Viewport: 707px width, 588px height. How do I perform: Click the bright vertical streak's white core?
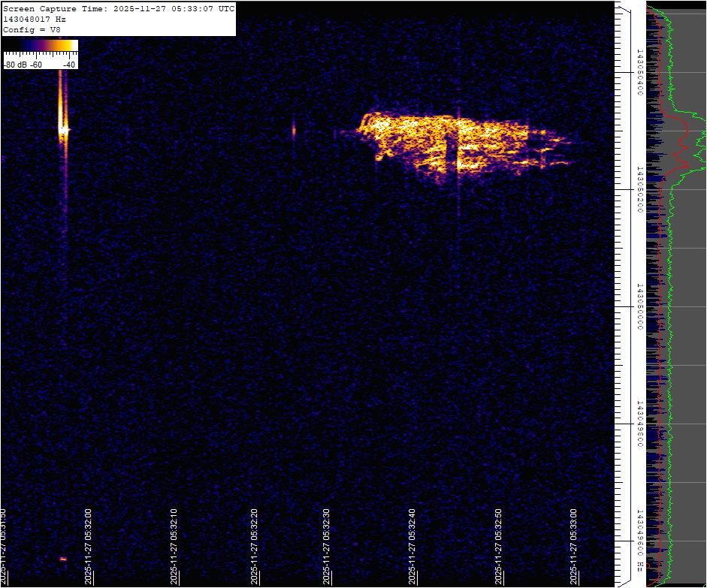[64, 129]
